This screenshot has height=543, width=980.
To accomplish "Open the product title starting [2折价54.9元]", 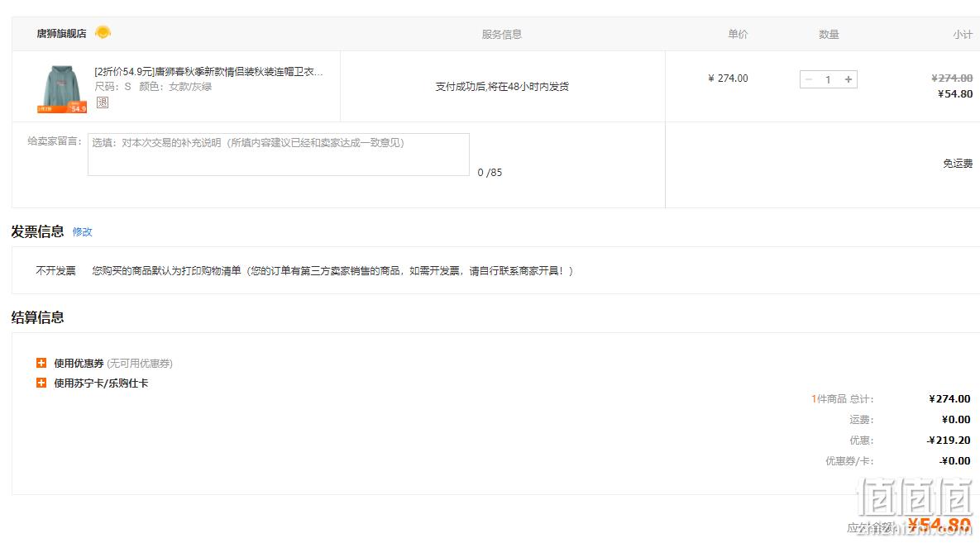I will coord(208,72).
